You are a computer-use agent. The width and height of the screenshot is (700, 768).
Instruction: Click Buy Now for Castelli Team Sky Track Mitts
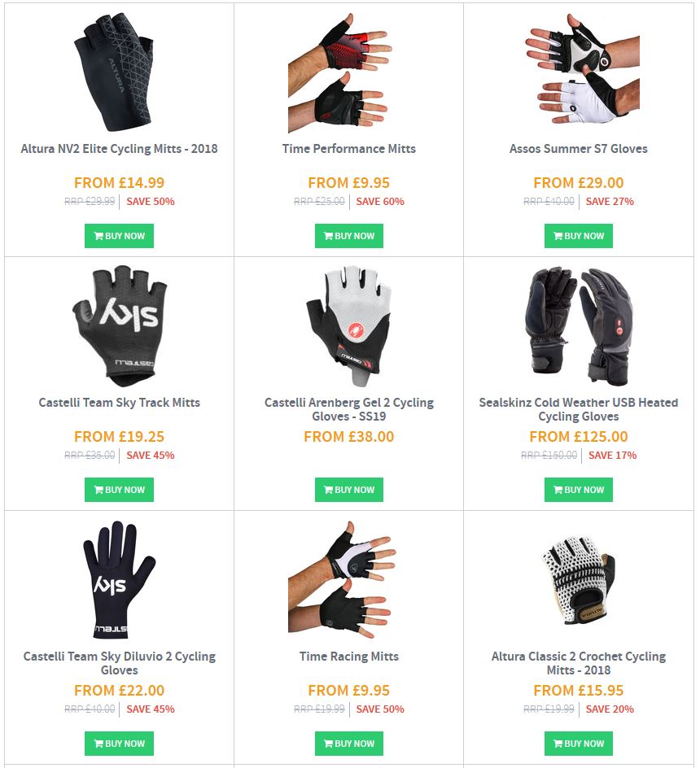coord(119,489)
